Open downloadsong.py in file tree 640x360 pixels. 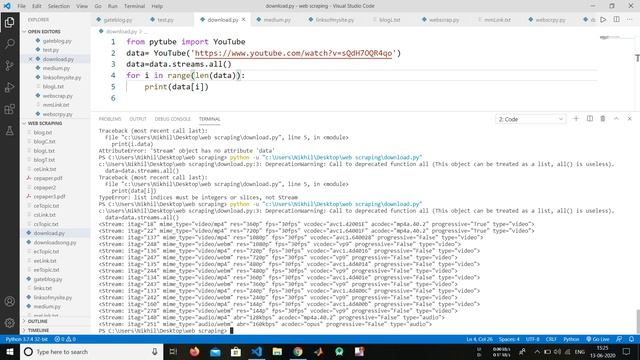point(55,242)
